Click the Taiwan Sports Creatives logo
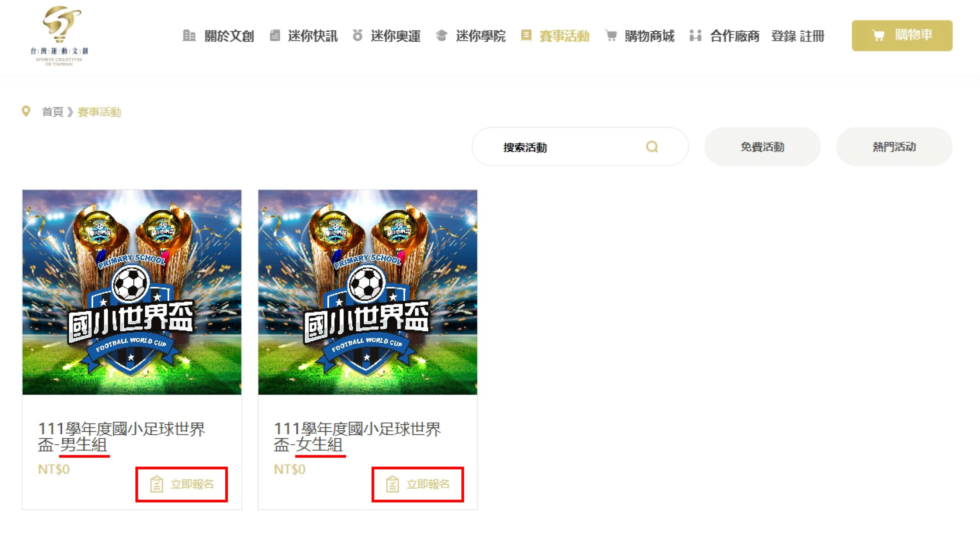Viewport: 980px width, 536px height. click(59, 36)
